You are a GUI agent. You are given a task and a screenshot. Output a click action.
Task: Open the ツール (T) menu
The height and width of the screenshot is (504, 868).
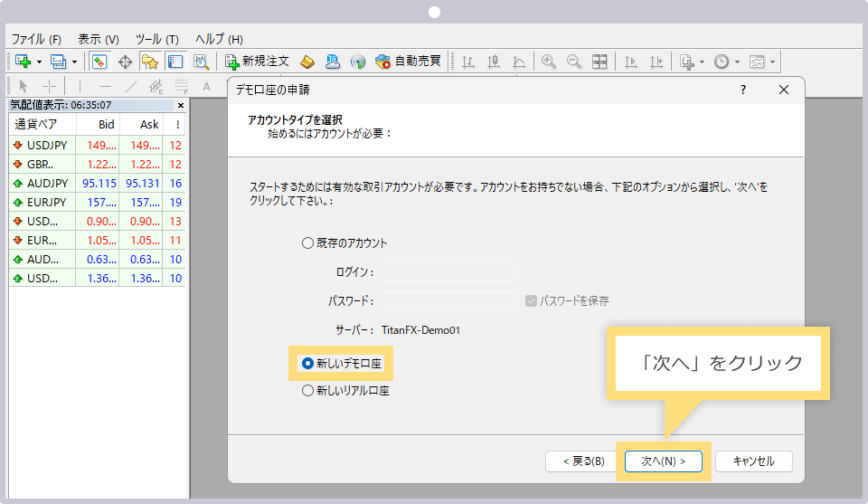pyautogui.click(x=156, y=39)
